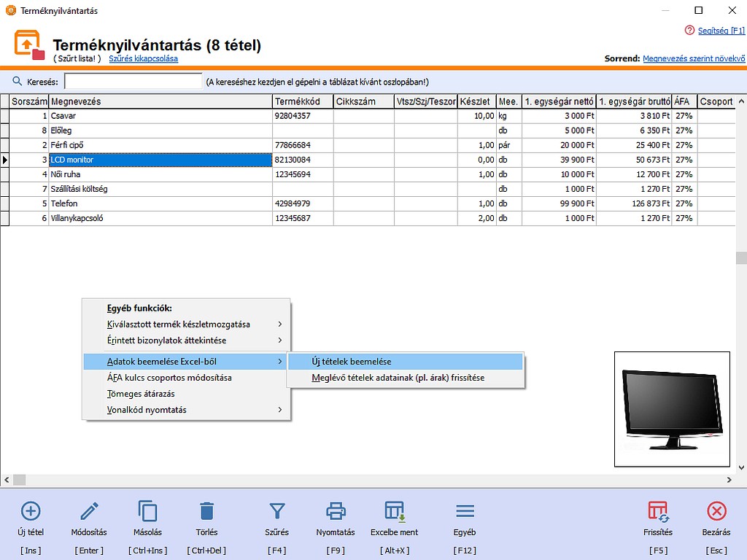Open the Szűrés filter funnel icon
This screenshot has height=560, width=747.
(x=276, y=511)
